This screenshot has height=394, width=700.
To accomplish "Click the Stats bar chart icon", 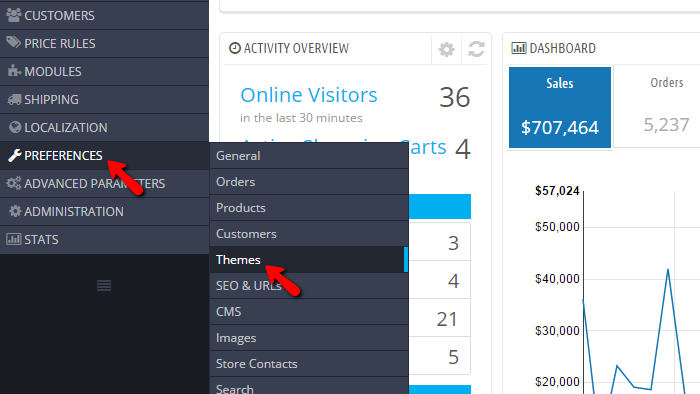I will (14, 239).
